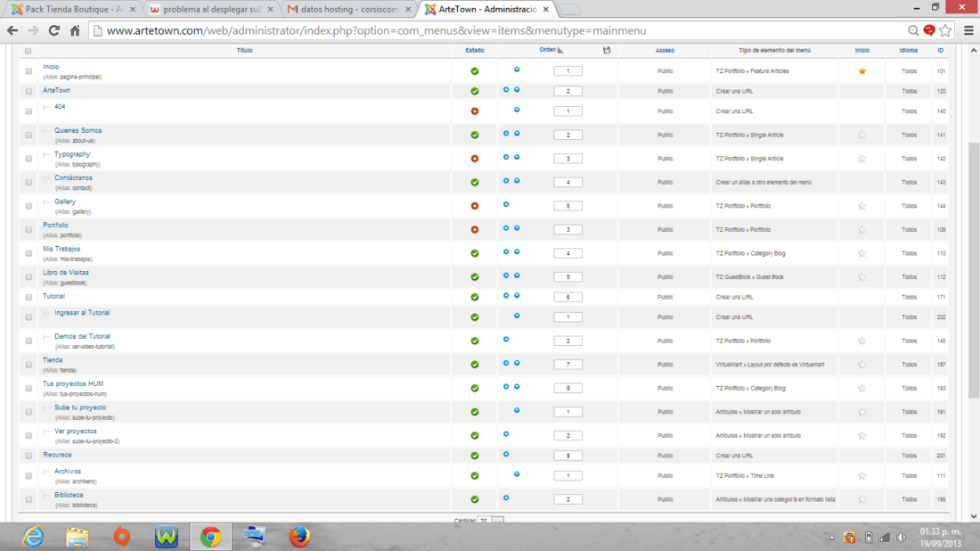Switch to Pack Tienda Boutique tab

pos(74,10)
